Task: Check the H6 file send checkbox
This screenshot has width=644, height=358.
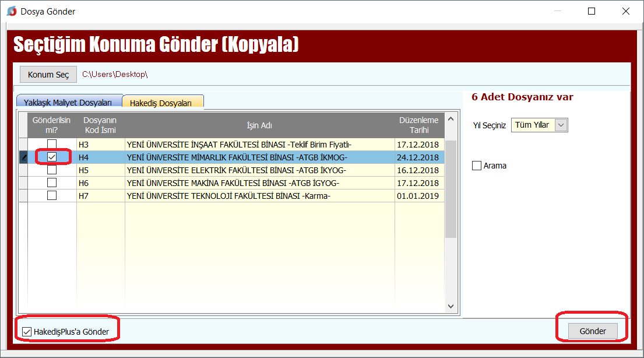Action: tap(52, 183)
